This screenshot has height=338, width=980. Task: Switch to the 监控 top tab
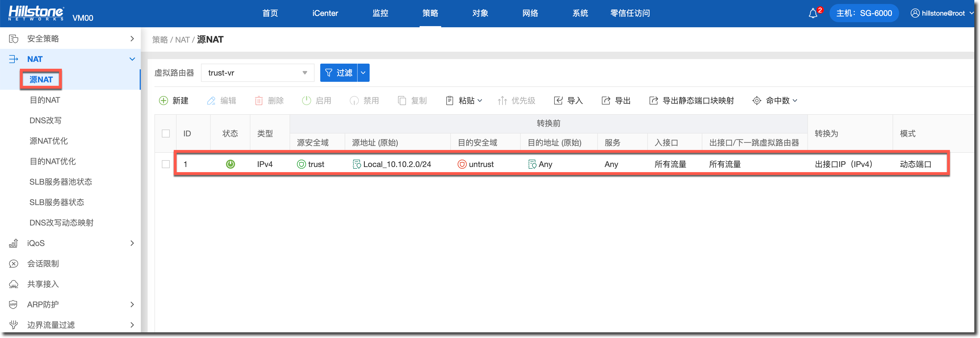380,13
